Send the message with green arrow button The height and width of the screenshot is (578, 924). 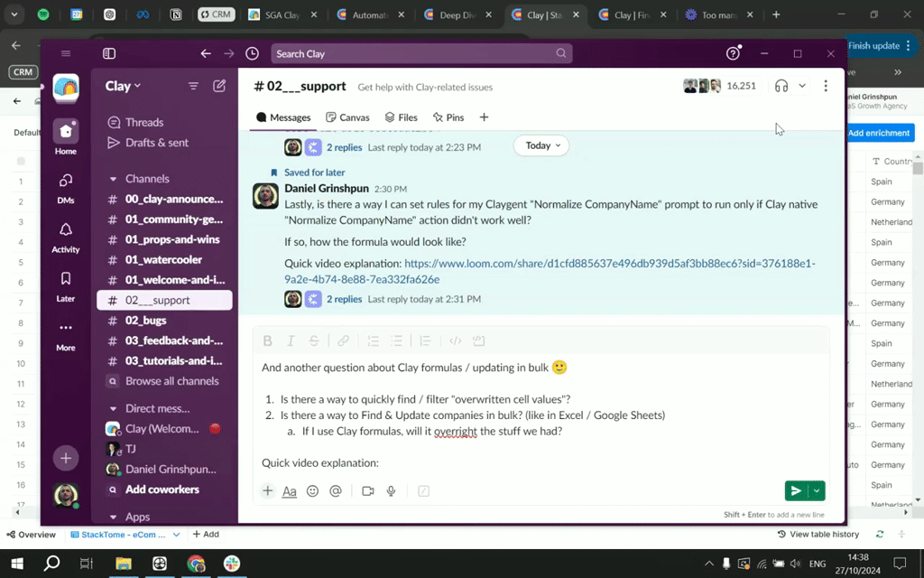pyautogui.click(x=795, y=491)
